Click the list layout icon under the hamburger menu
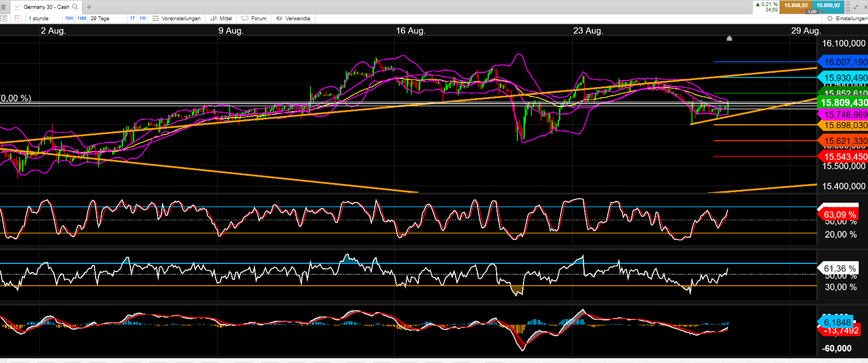Image resolution: width=868 pixels, height=363 pixels. pyautogui.click(x=4, y=18)
